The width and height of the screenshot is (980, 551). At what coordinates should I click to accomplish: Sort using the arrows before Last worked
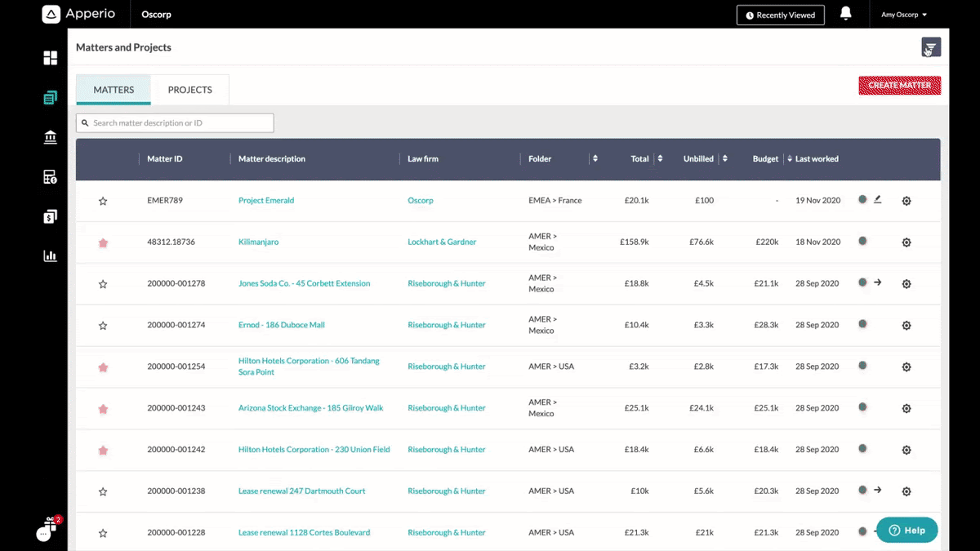click(789, 158)
